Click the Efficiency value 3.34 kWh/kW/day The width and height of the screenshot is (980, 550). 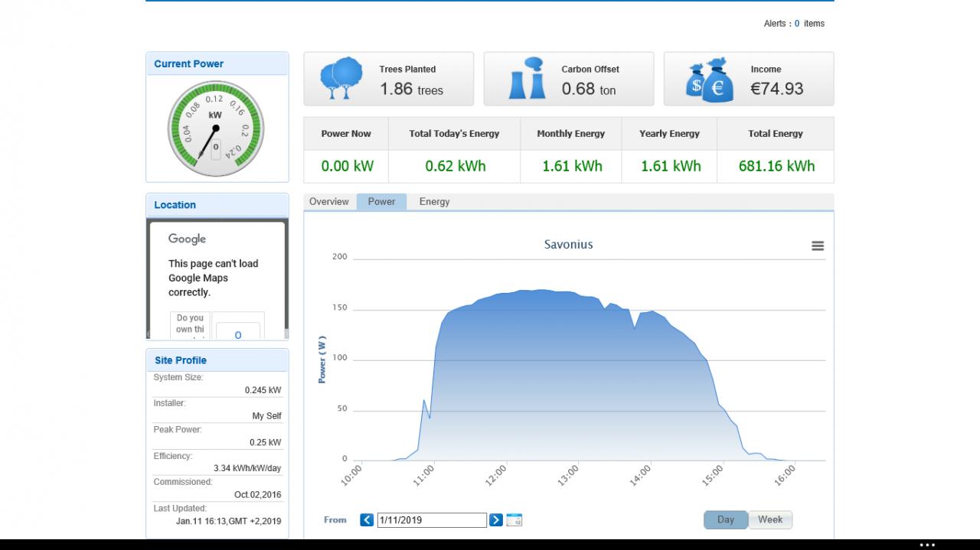click(x=247, y=468)
